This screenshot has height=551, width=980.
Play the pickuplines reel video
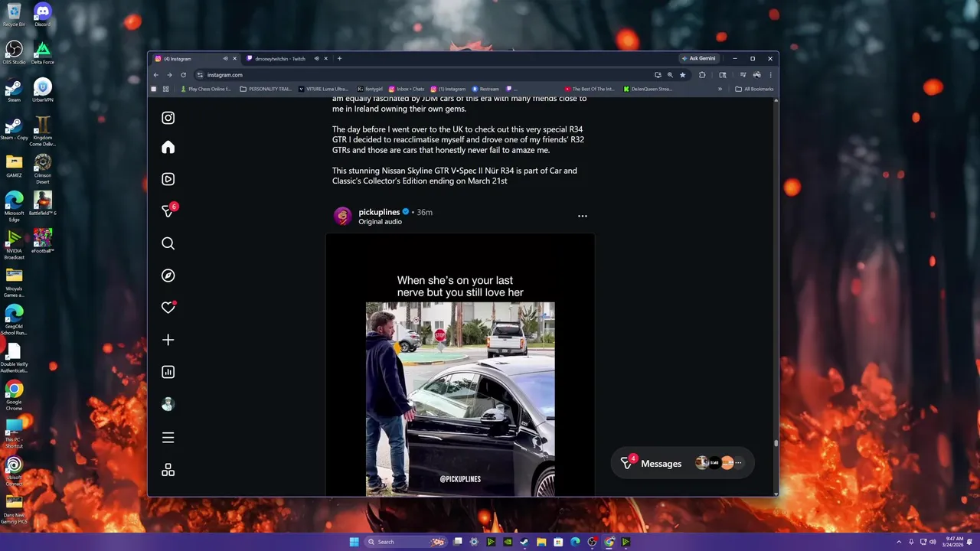[x=460, y=366]
